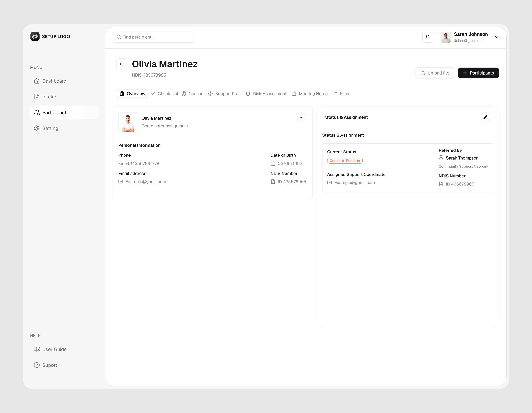Click the Upload file button
This screenshot has height=413, width=532.
pos(435,73)
